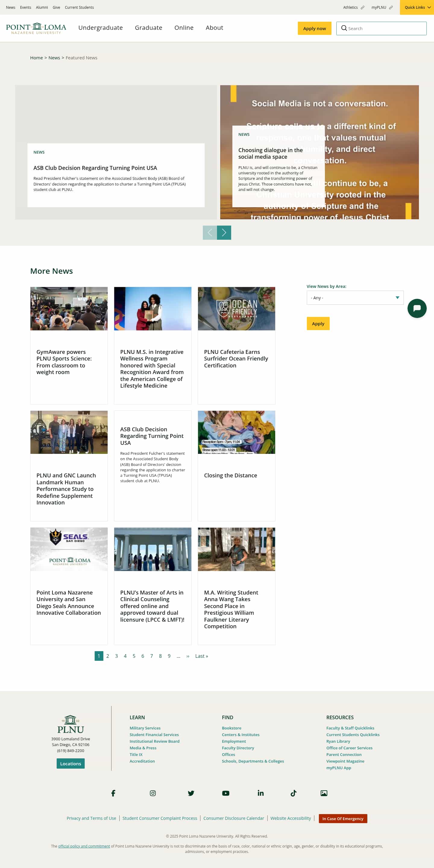This screenshot has height=868, width=434.
Task: Open the Athletics external link
Action: tap(354, 8)
